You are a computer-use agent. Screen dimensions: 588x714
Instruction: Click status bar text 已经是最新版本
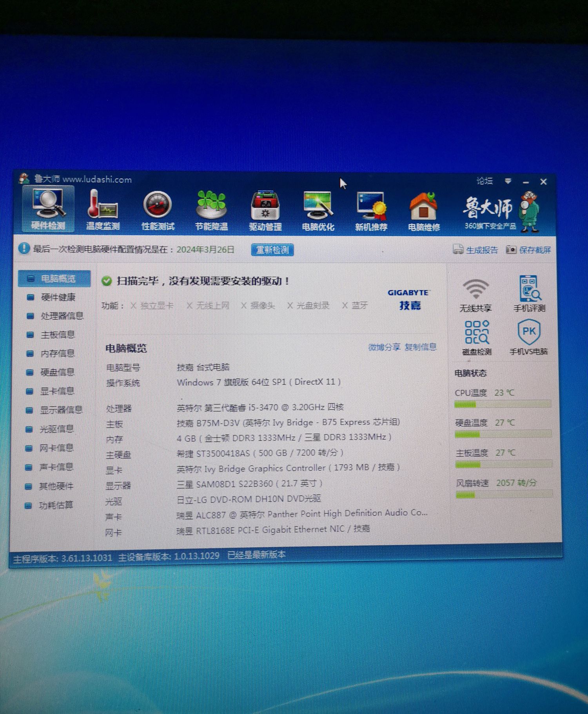(x=256, y=555)
